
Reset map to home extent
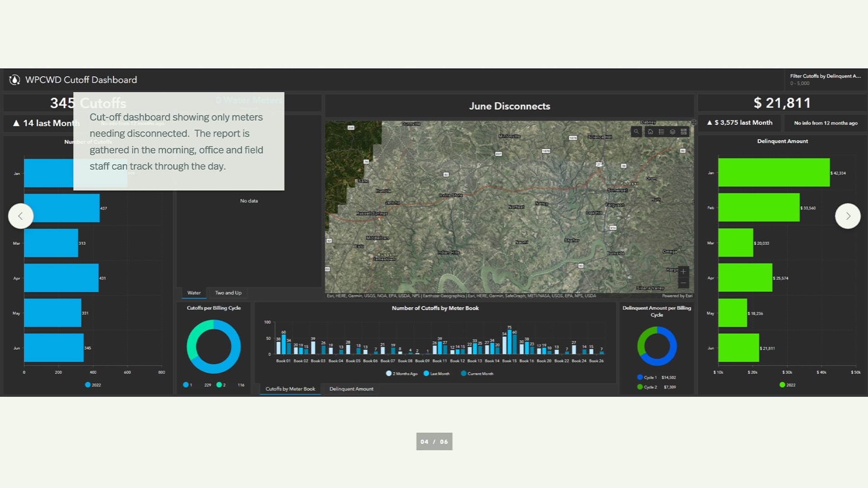(650, 132)
